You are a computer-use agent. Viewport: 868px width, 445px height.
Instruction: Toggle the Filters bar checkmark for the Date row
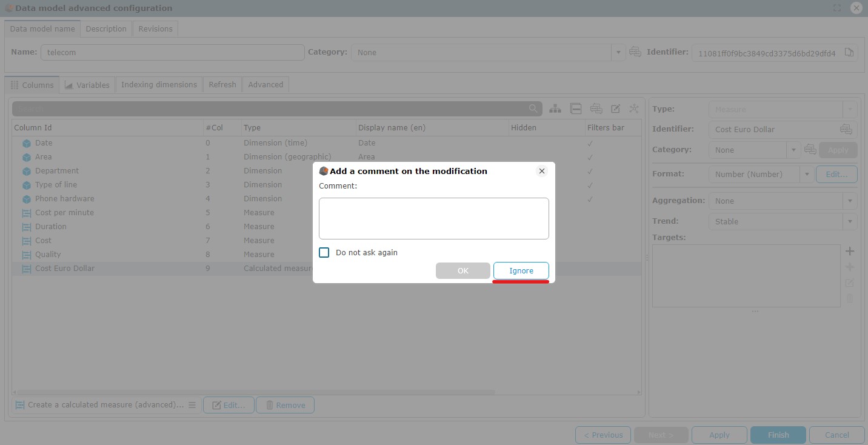point(590,143)
